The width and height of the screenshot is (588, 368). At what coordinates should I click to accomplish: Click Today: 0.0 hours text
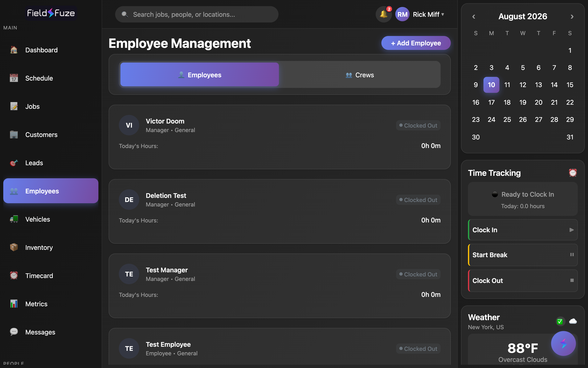(523, 206)
